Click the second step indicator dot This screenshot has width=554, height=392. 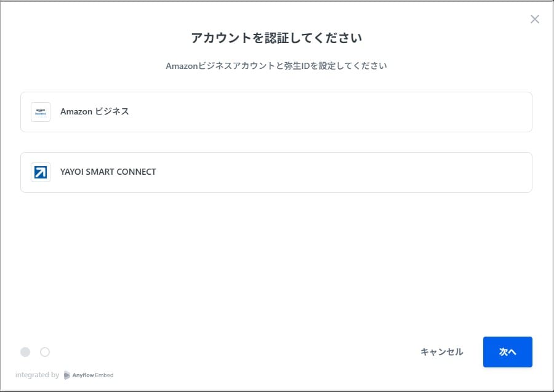[x=45, y=352]
